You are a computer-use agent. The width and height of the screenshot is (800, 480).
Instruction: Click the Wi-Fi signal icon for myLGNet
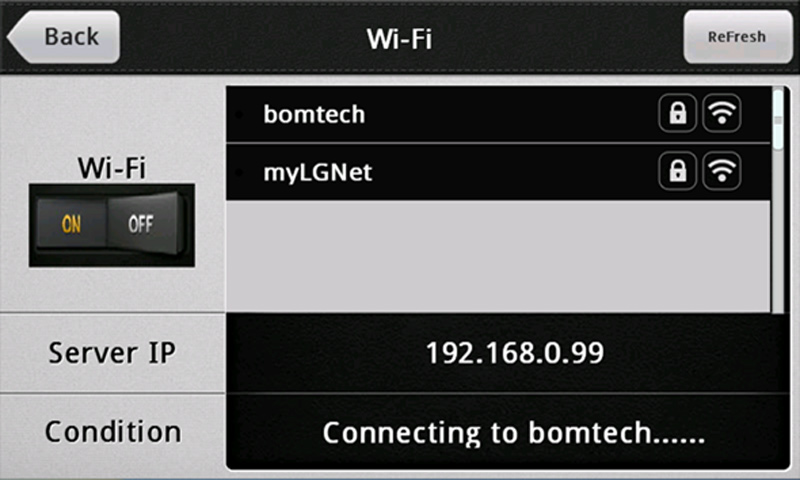click(722, 171)
